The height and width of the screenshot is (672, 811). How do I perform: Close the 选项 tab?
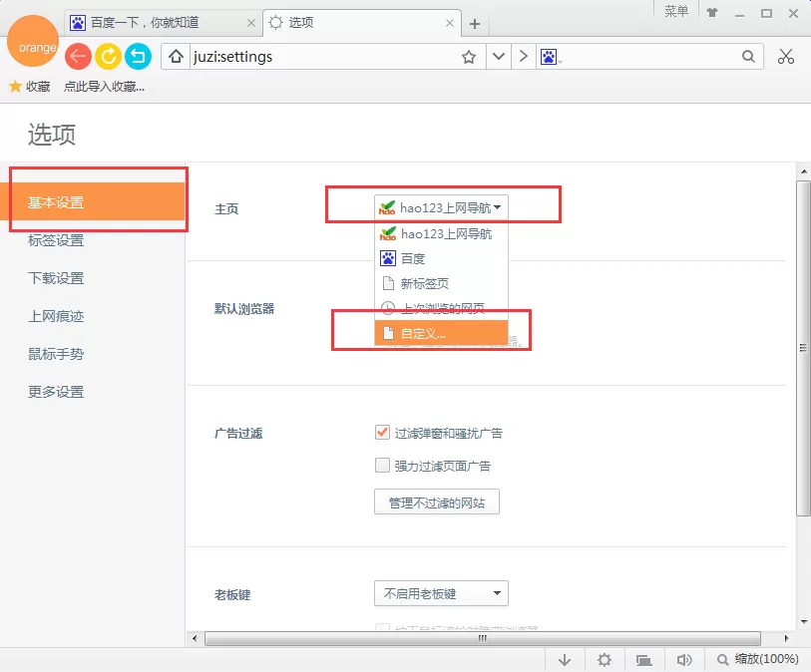450,23
